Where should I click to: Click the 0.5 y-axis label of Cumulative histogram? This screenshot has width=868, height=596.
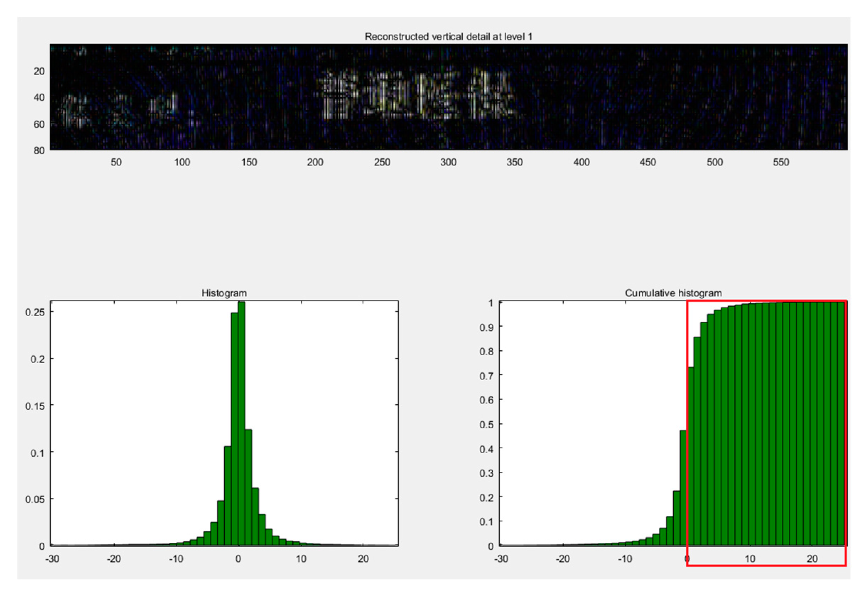(487, 424)
